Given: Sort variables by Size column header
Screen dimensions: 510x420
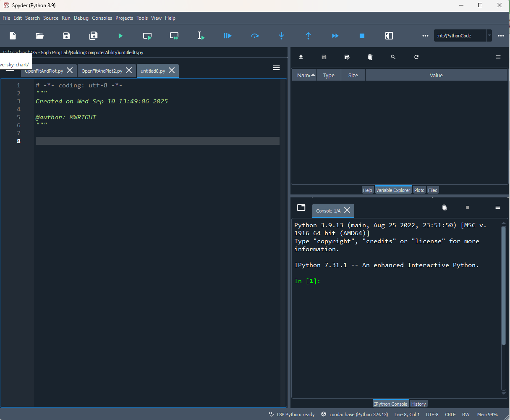Looking at the screenshot, I should click(x=353, y=75).
